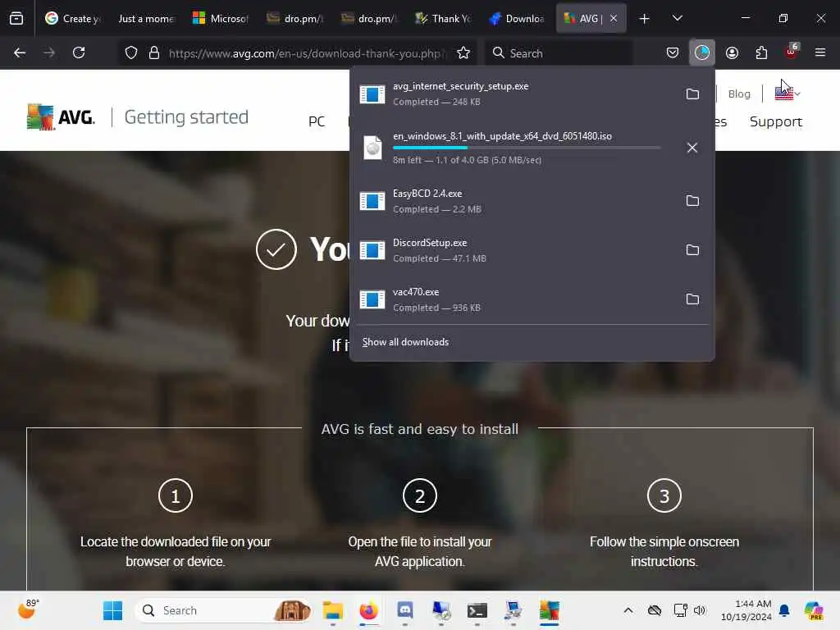Open Discord from the taskbar
This screenshot has height=630, width=840.
[x=405, y=610]
